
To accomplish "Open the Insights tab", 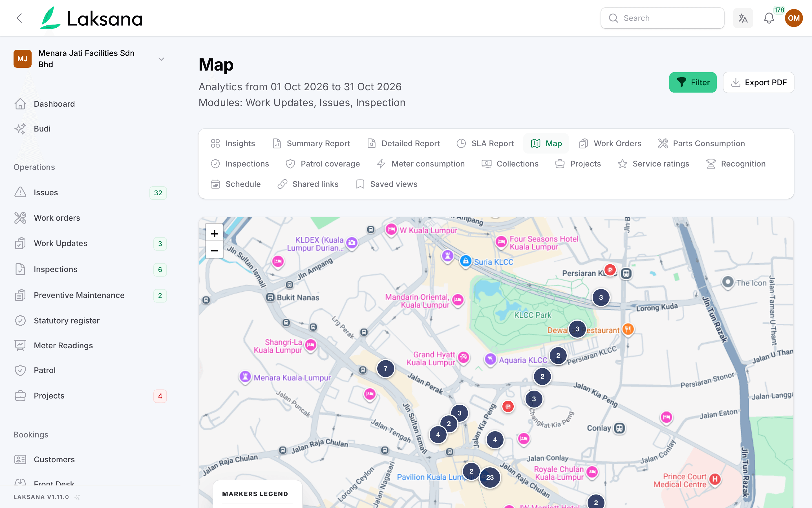I will pos(233,143).
